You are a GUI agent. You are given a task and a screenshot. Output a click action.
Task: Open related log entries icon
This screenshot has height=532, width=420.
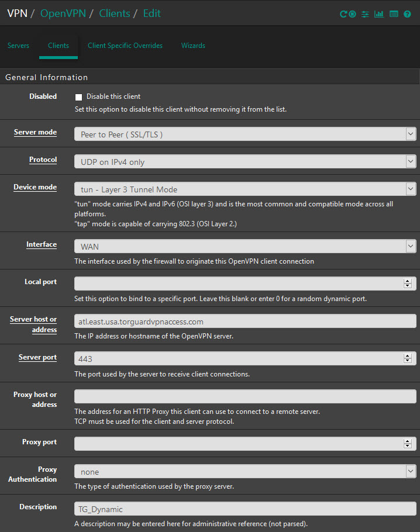click(x=394, y=14)
